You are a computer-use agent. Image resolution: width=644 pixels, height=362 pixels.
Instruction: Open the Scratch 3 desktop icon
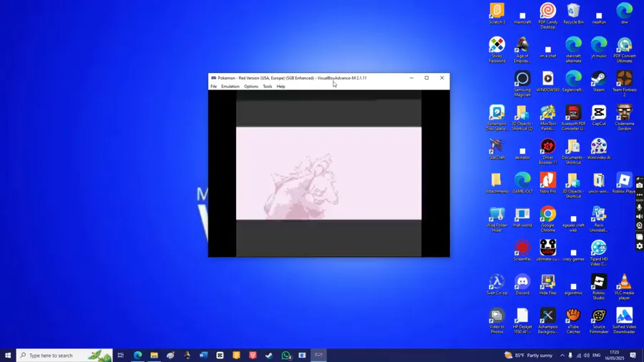497,14
